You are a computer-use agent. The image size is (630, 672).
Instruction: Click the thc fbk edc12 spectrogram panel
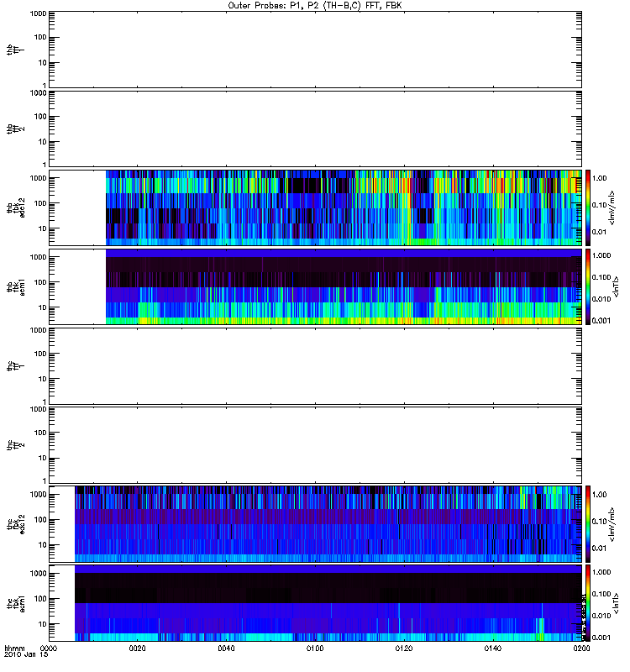pyautogui.click(x=316, y=524)
